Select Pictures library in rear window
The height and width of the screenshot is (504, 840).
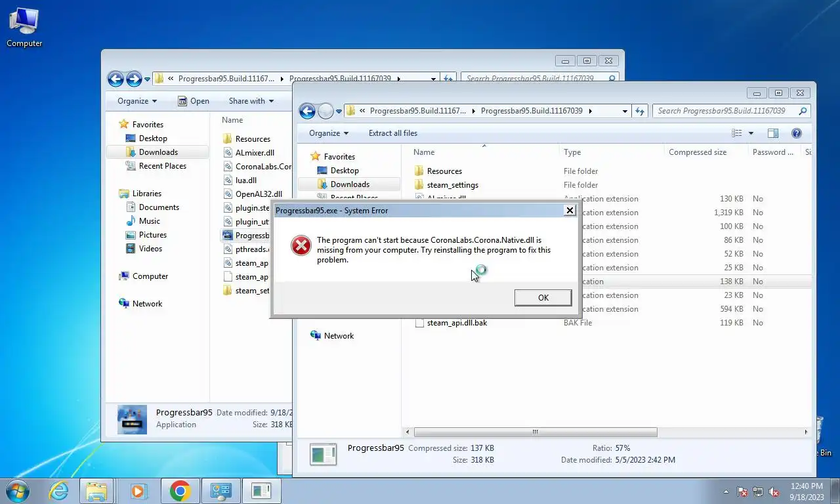152,235
